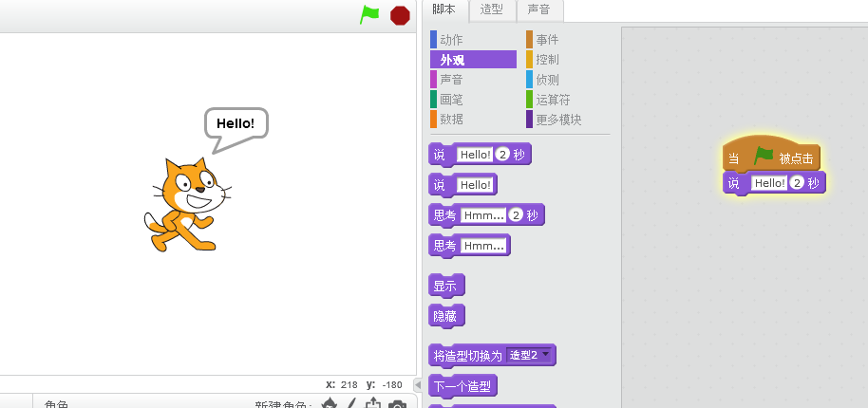Edit Hmm... field in 思考 2 秒 block
Screen dimensions: 868x408
[483, 215]
